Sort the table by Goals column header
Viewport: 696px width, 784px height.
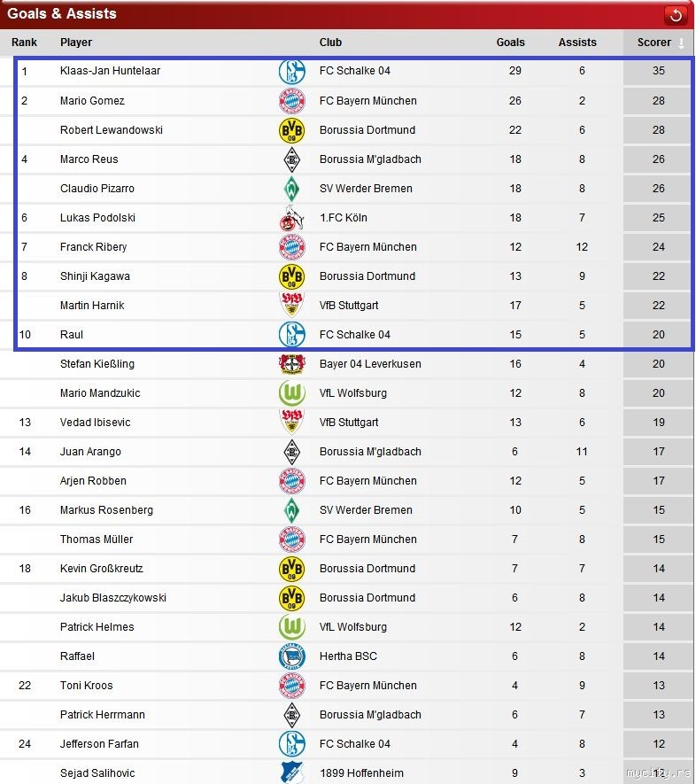(x=510, y=43)
